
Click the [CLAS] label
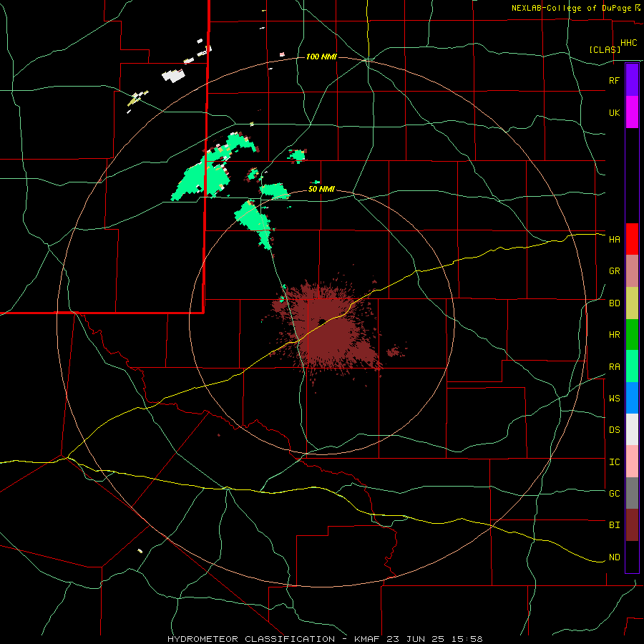[605, 49]
